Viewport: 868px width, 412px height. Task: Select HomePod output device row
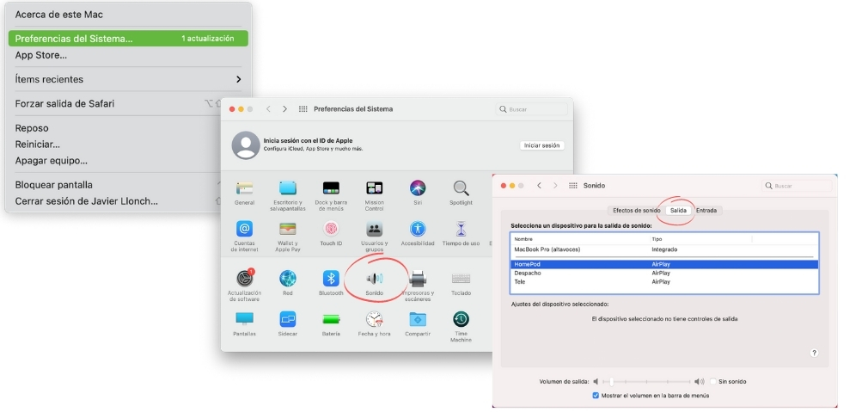coord(664,265)
